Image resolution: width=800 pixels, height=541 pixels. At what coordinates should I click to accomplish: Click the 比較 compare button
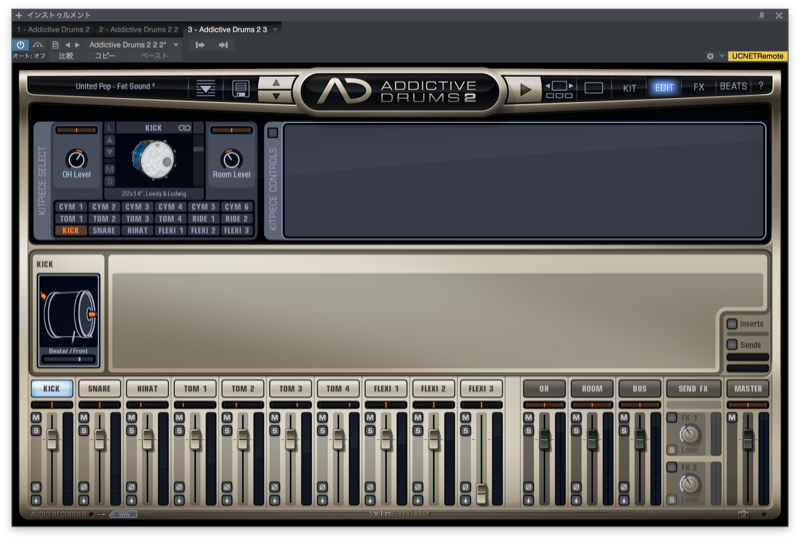pyautogui.click(x=66, y=56)
